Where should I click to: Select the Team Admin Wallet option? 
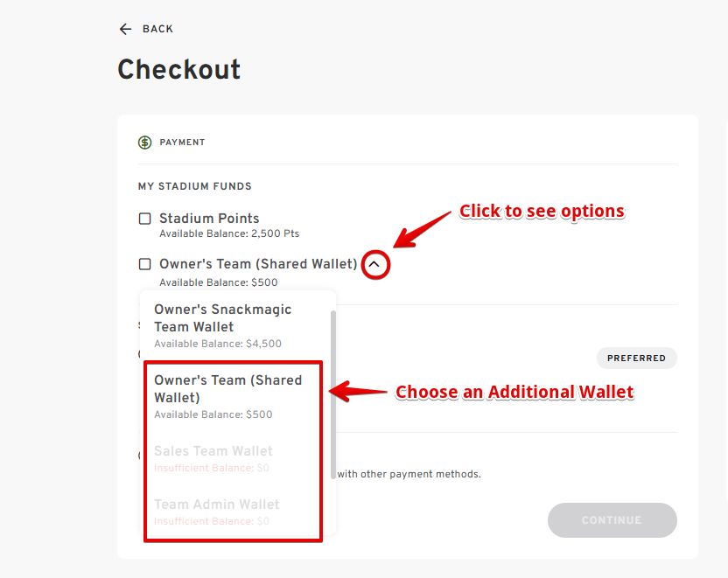click(x=217, y=505)
